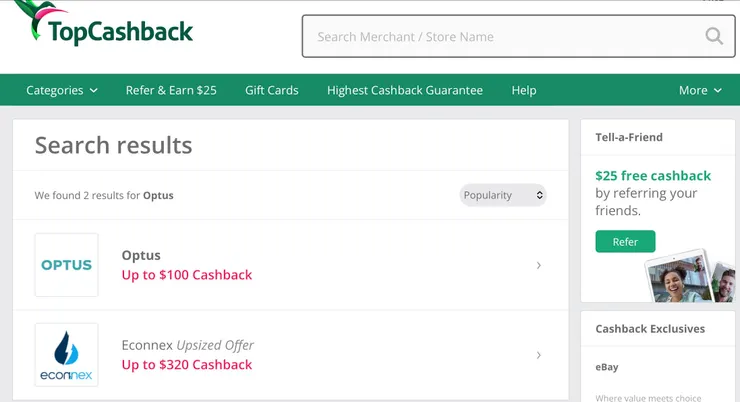
Task: Open Highest Cashback Guarantee page
Action: tap(405, 90)
